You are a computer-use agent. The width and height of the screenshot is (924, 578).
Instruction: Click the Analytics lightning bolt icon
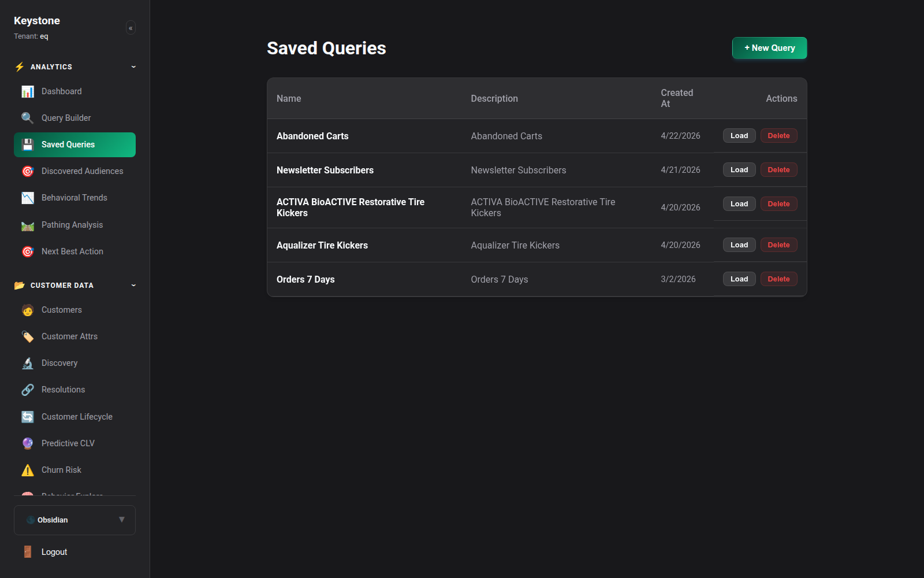tap(20, 67)
